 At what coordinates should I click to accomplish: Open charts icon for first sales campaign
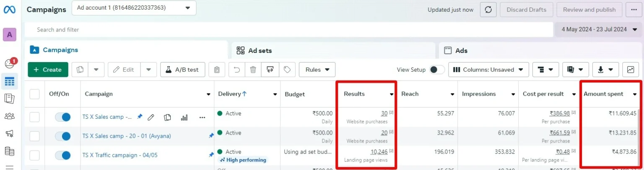(184, 117)
